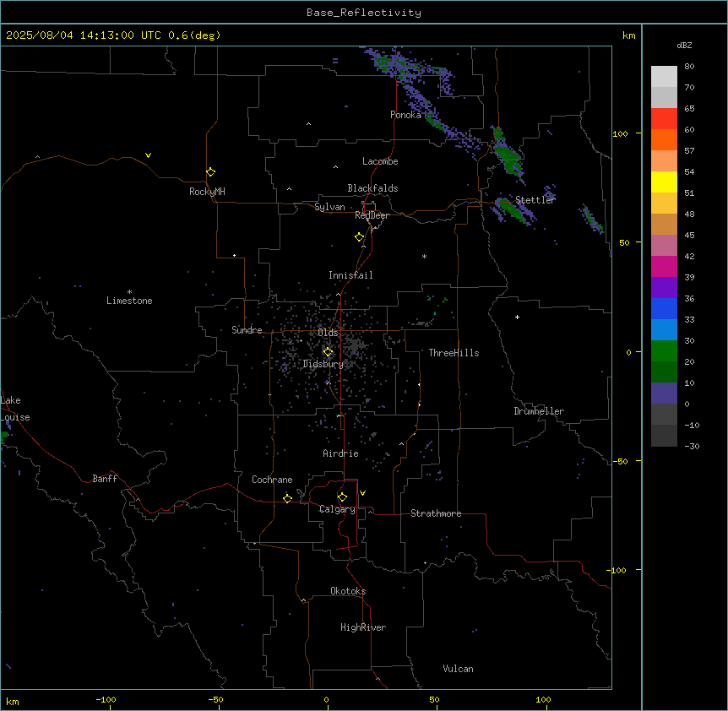728x711 pixels.
Task: Click the slate purple swatch above 0 dBZ
Action: (664, 393)
